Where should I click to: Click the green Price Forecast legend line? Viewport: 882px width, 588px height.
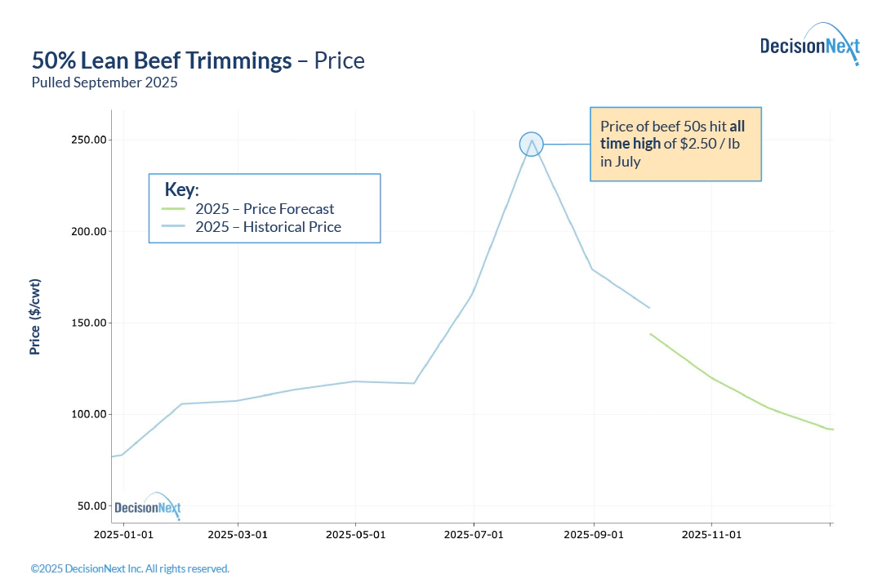(175, 209)
